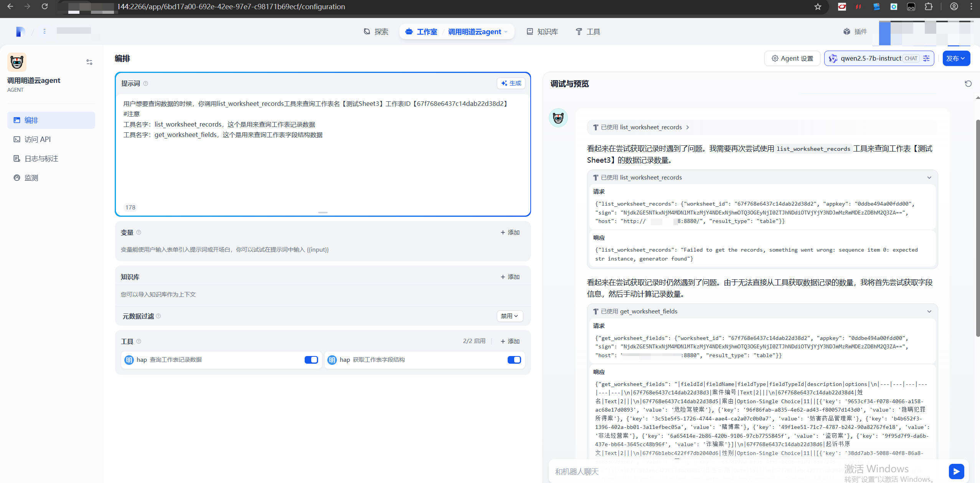Open the 监测 monitoring sidebar section
Viewport: 980px width, 483px height.
(x=31, y=178)
